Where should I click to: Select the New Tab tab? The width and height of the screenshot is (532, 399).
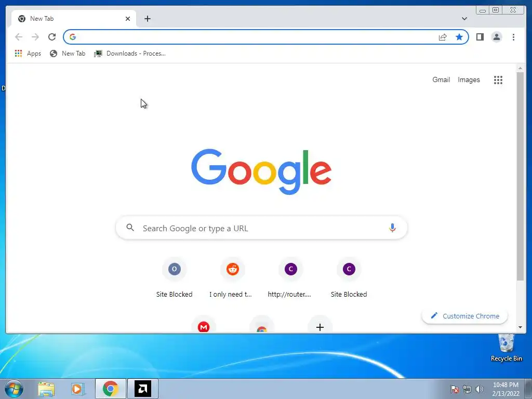click(74, 19)
